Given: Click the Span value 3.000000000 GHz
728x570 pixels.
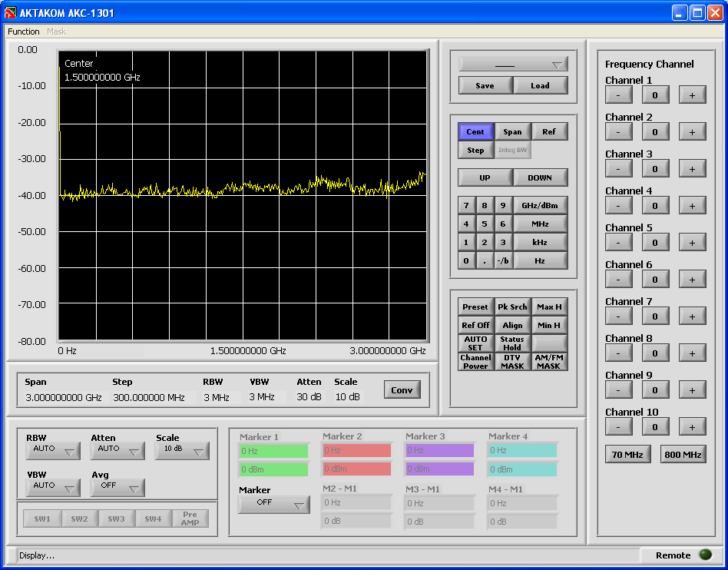Looking at the screenshot, I should pyautogui.click(x=64, y=398).
